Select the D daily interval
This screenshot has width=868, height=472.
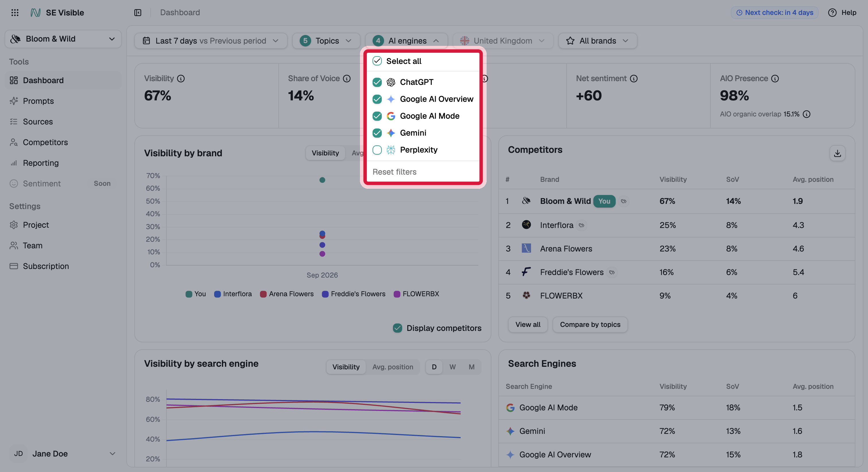tap(434, 367)
